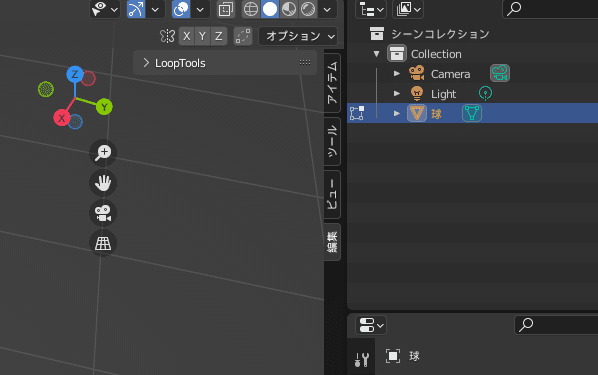The height and width of the screenshot is (375, 598).
Task: Click the pan view hand button
Action: click(x=103, y=183)
